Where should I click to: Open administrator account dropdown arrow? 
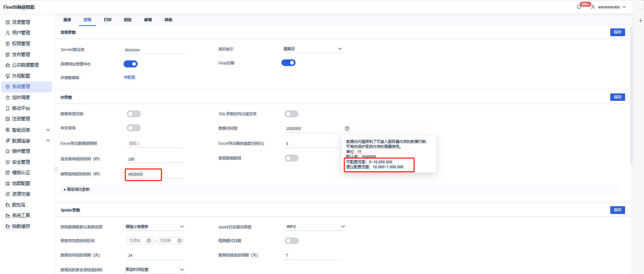click(x=624, y=7)
